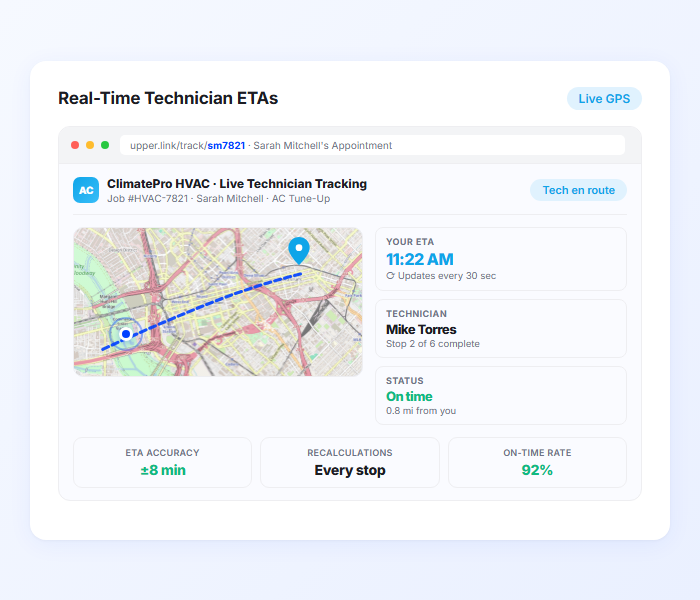Click the RECALCULATIONS label
700x600 pixels.
[350, 453]
